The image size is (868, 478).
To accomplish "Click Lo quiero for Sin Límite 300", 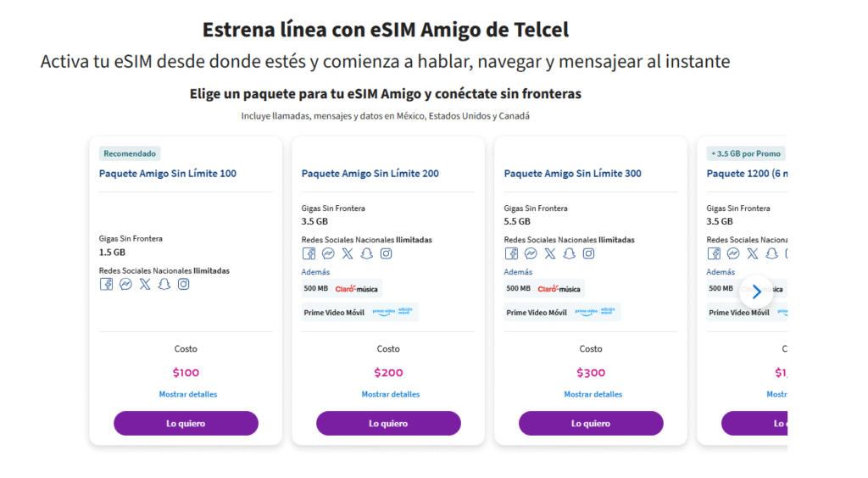I will pyautogui.click(x=591, y=423).
